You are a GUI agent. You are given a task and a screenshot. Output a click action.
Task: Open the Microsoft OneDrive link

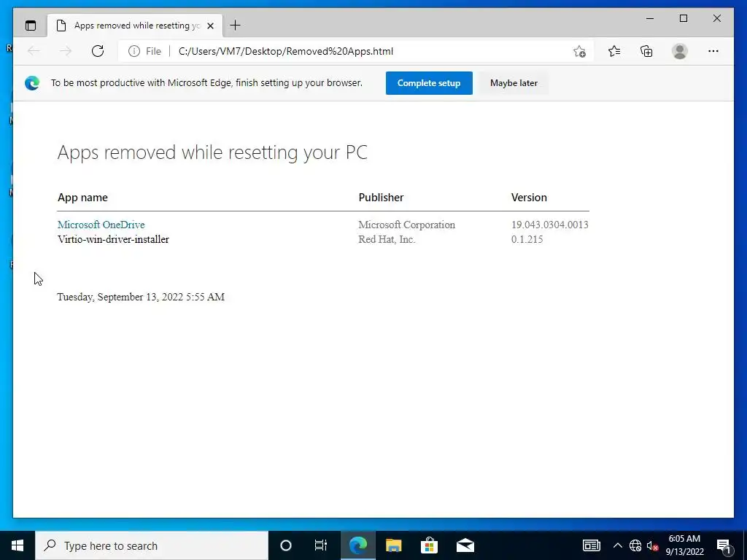pyautogui.click(x=101, y=225)
